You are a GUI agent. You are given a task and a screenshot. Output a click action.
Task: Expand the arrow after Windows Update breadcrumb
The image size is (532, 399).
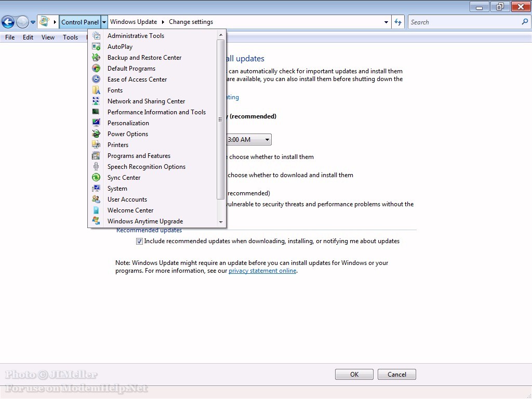163,22
